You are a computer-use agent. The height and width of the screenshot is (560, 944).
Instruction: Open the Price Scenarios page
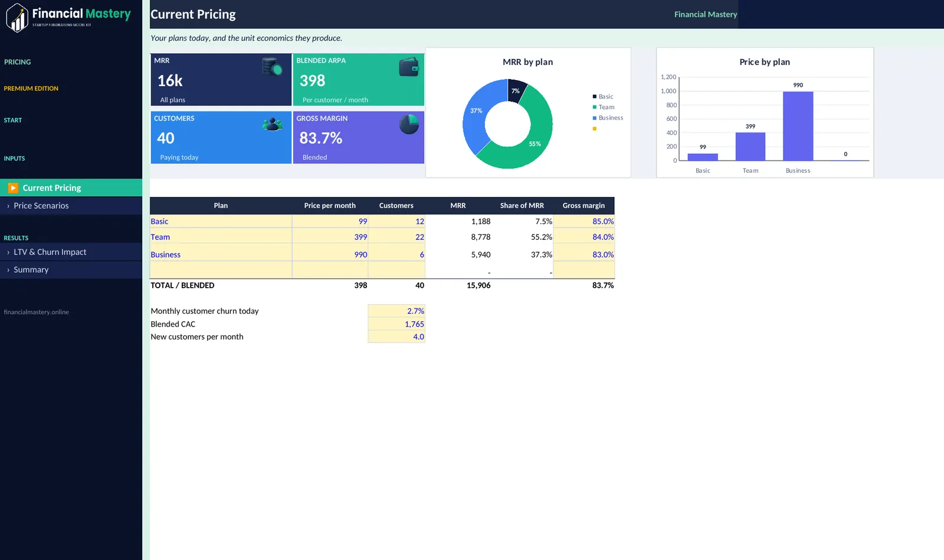pos(71,206)
